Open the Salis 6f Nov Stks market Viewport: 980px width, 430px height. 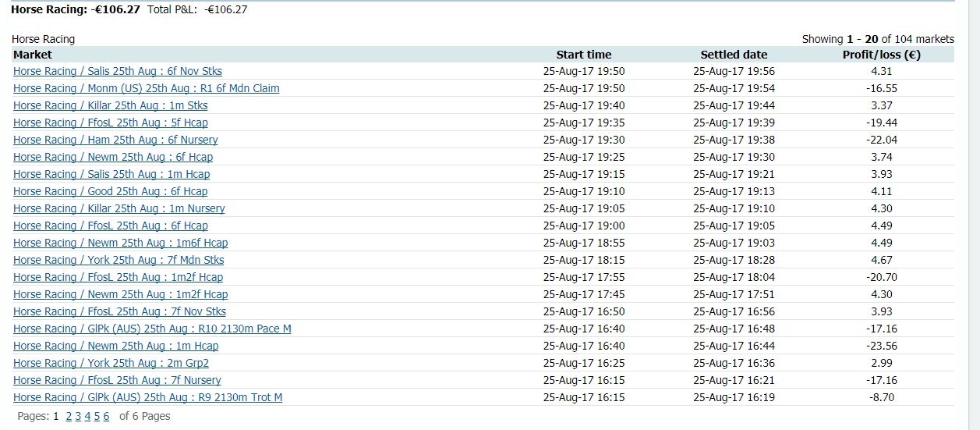click(118, 71)
